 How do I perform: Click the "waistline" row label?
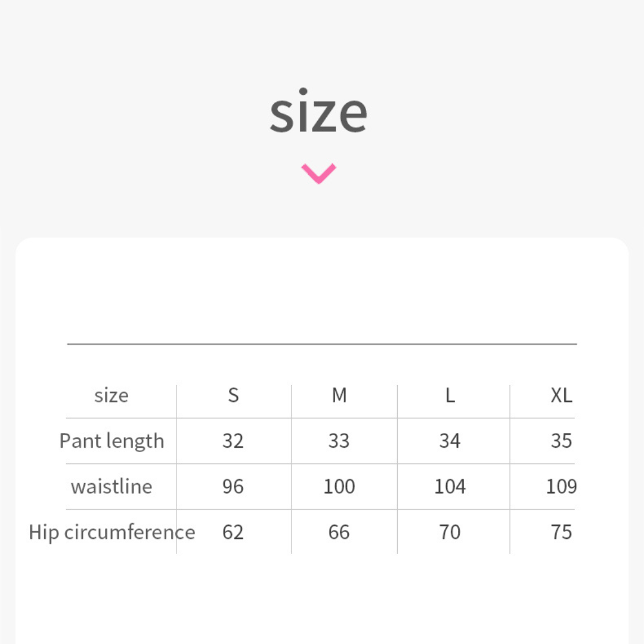tap(112, 487)
